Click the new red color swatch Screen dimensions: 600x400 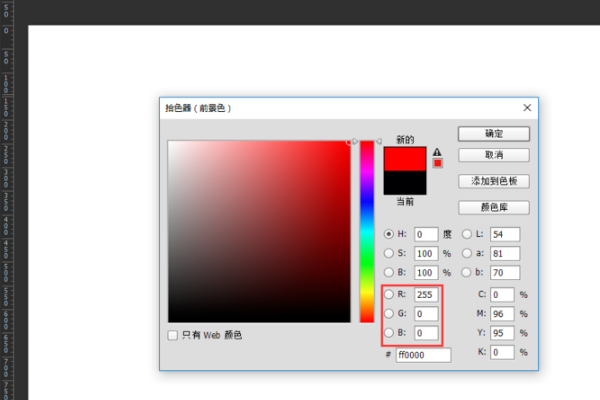point(405,158)
